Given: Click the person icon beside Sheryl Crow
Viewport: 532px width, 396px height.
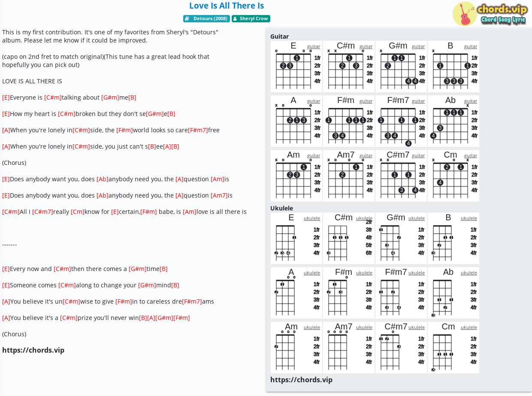Looking at the screenshot, I should click(x=235, y=18).
